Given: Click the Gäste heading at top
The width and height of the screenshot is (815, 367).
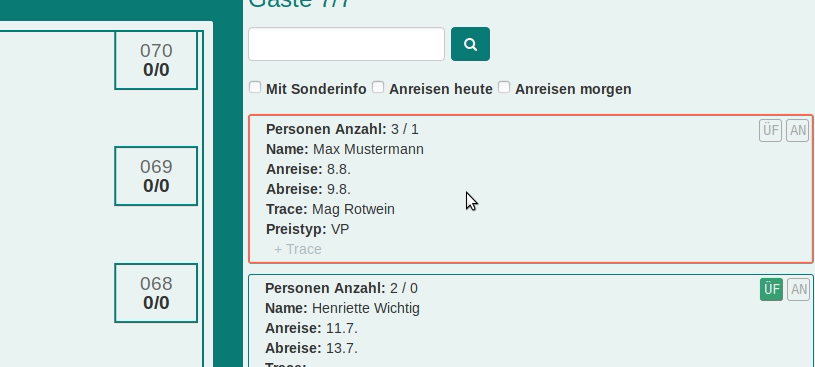Looking at the screenshot, I should pos(299,3).
